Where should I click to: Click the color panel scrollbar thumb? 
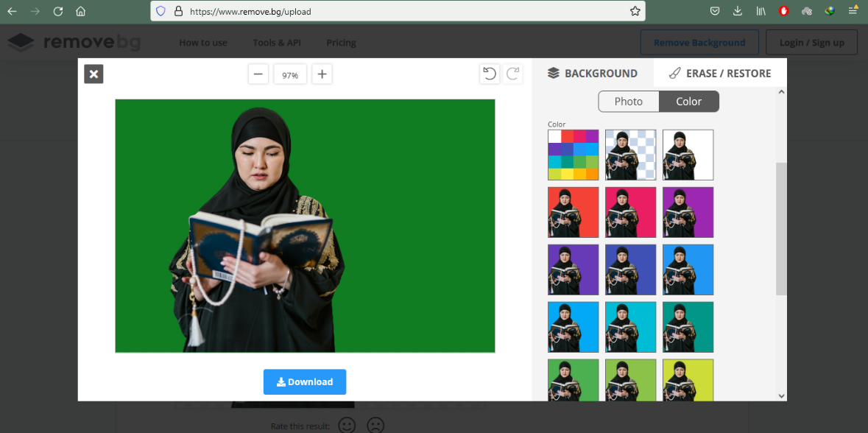pos(781,229)
